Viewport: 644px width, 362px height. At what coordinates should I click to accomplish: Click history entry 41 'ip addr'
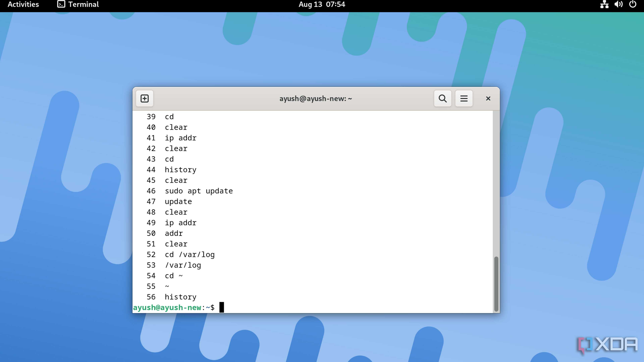point(180,138)
